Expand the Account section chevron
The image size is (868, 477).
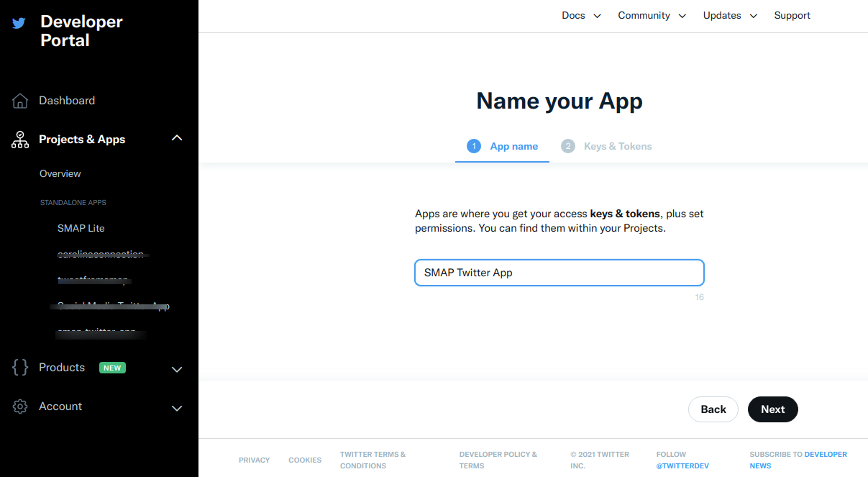(x=177, y=408)
